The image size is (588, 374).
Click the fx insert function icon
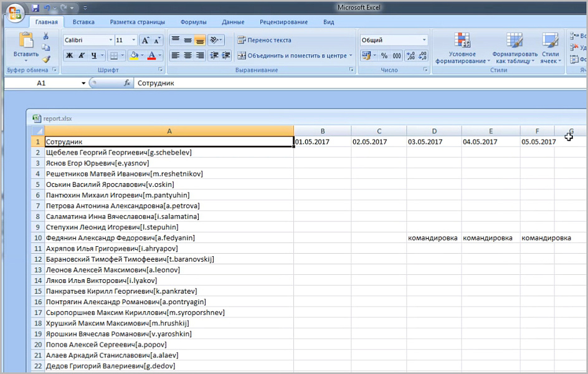click(x=128, y=82)
